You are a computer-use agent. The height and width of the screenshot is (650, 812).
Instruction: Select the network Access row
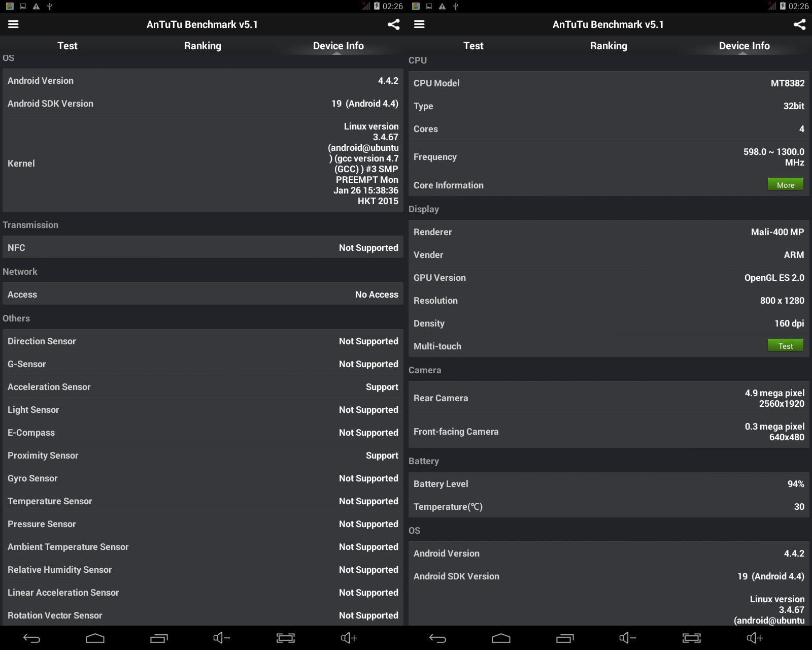[x=202, y=294]
